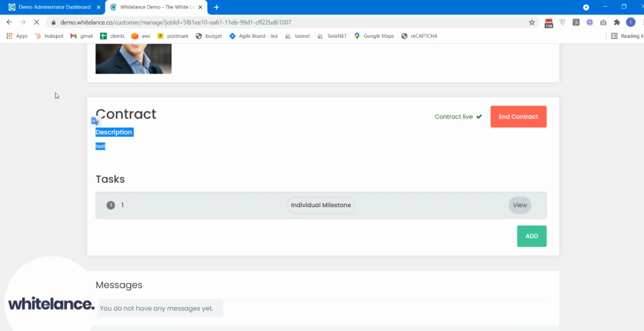Click the highlighted Description label
The width and height of the screenshot is (644, 331).
114,132
